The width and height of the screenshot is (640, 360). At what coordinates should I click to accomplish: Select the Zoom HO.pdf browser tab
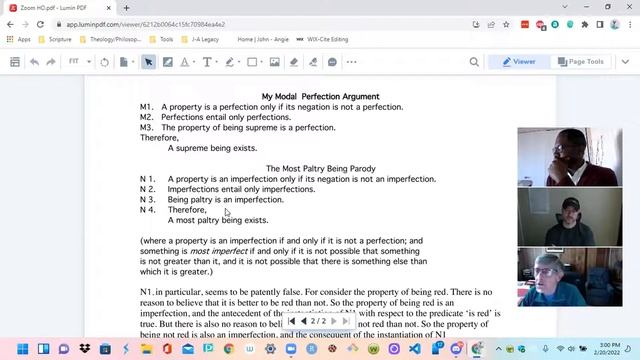(60, 8)
